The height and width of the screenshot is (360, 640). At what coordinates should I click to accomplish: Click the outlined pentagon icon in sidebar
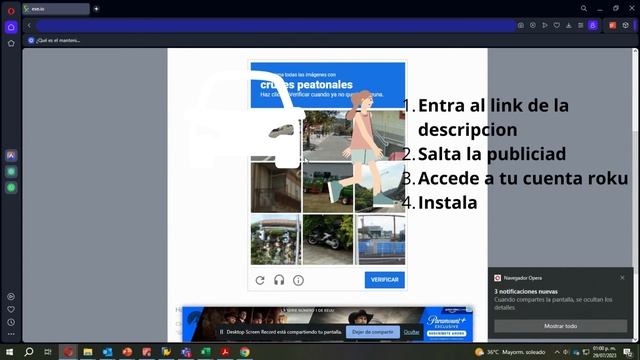coord(11,43)
